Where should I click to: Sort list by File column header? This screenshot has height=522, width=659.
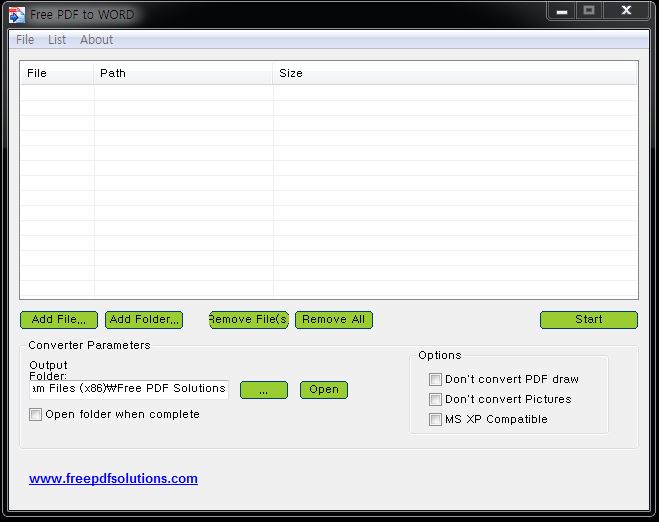57,73
